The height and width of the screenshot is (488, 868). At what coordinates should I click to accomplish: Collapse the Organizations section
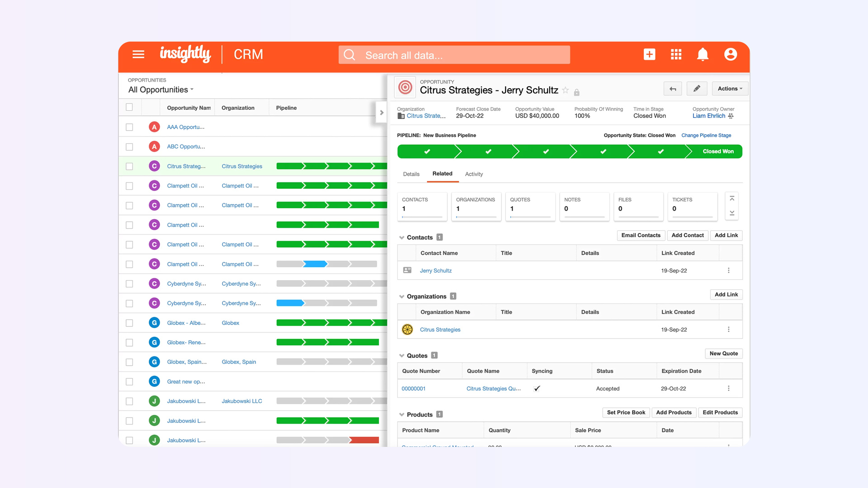point(401,297)
